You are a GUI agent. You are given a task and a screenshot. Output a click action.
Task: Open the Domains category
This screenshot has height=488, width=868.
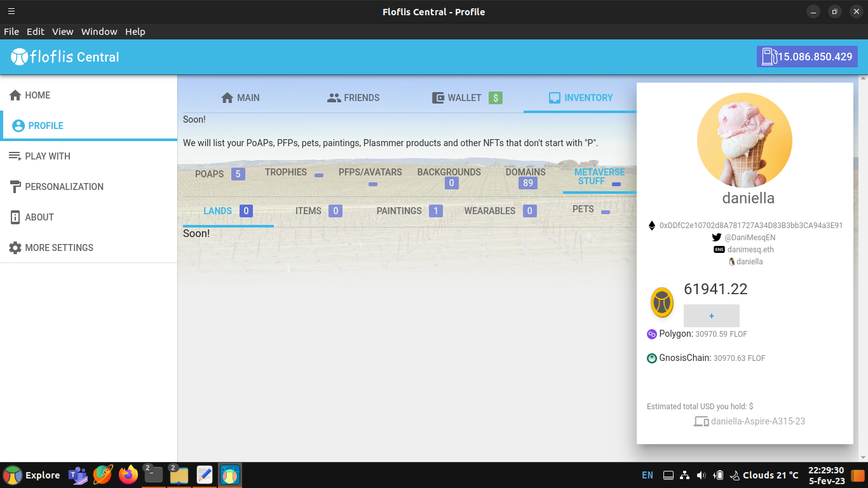526,177
